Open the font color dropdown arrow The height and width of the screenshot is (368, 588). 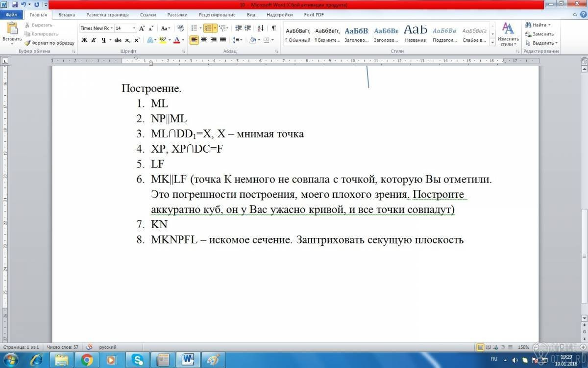pos(183,40)
